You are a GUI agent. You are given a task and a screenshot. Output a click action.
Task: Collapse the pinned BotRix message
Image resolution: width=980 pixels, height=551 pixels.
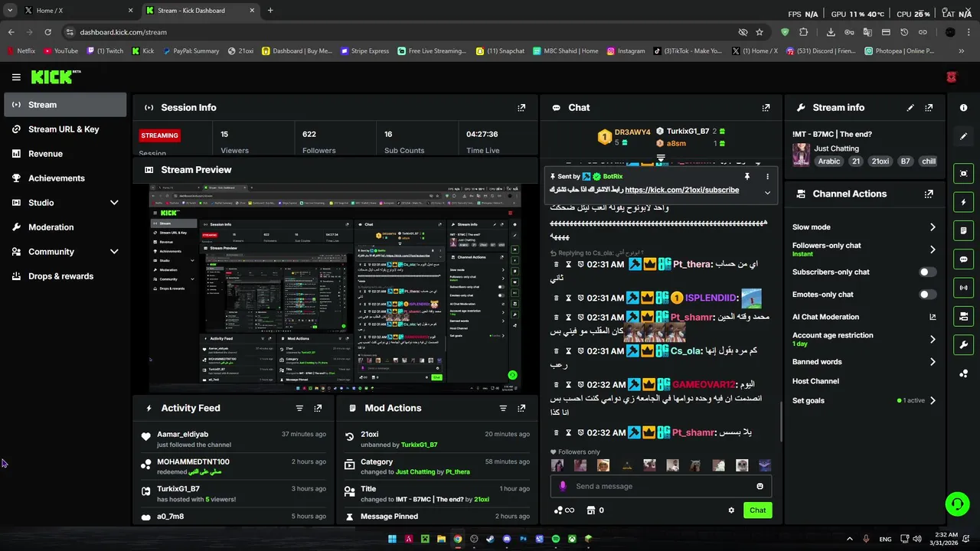tap(767, 192)
